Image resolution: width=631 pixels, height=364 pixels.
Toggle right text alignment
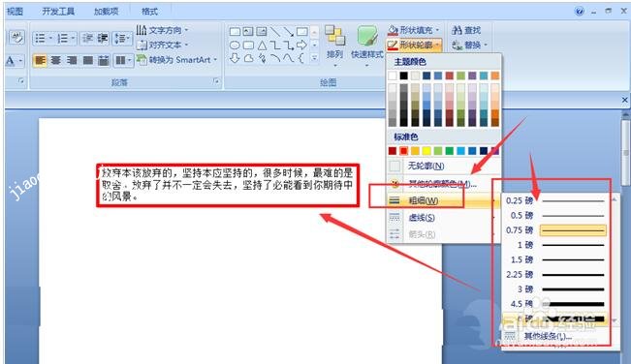pyautogui.click(x=72, y=61)
